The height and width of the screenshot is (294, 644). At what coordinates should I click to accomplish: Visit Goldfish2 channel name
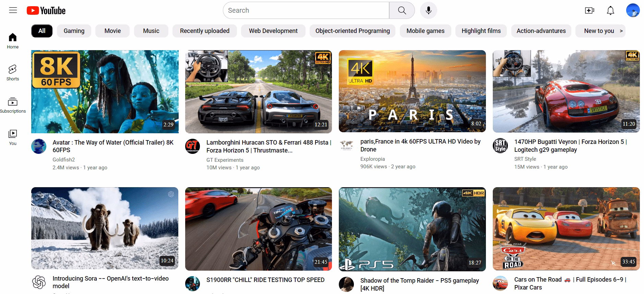coord(64,160)
